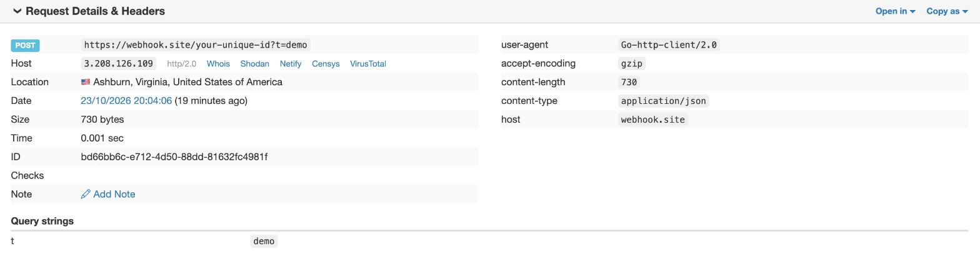Select the request ID bd66bb6c value
Viewport: 980px width, 261px height.
coord(174,156)
